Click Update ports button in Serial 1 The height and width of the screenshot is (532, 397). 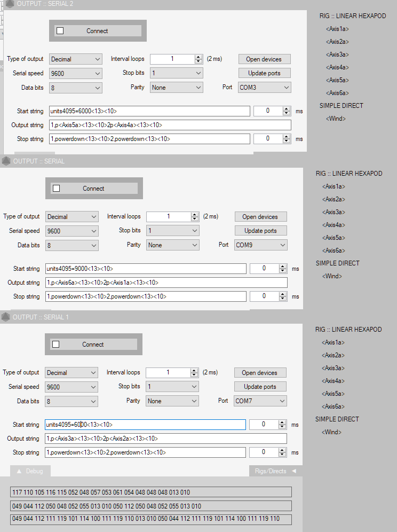tap(260, 386)
